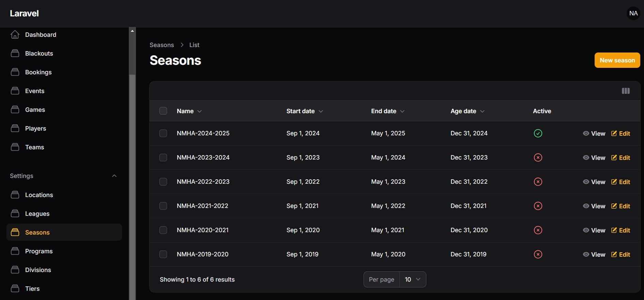Open Bookings in the sidebar
644x300 pixels.
pos(38,72)
